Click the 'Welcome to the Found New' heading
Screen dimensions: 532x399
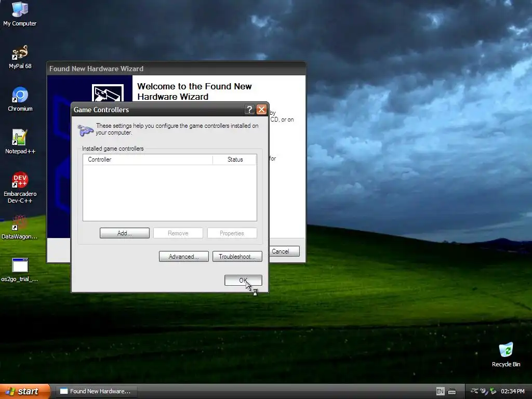pyautogui.click(x=194, y=86)
